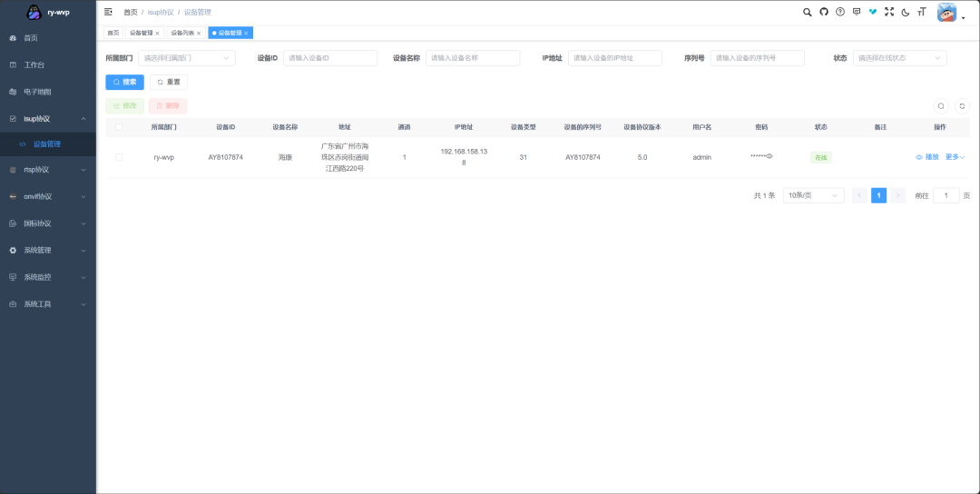Switch to dark mode with the moon icon

(x=906, y=12)
